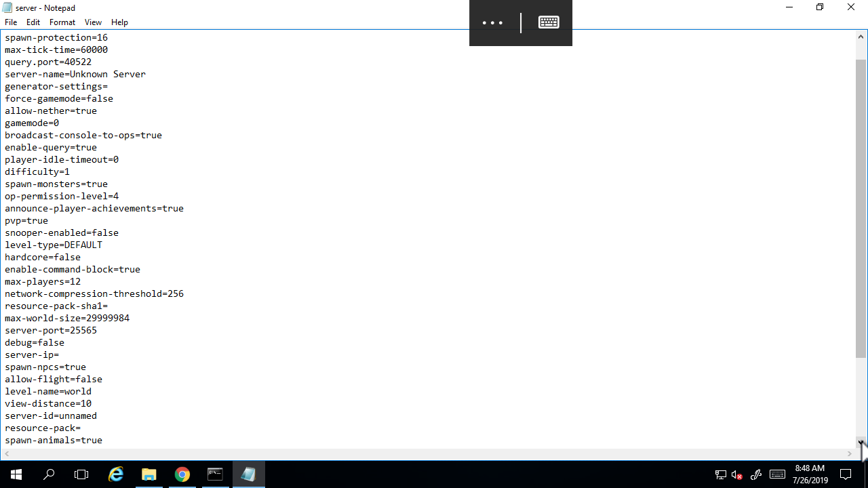Click on 'spawn-npcs=true'
The height and width of the screenshot is (488, 868).
(45, 367)
